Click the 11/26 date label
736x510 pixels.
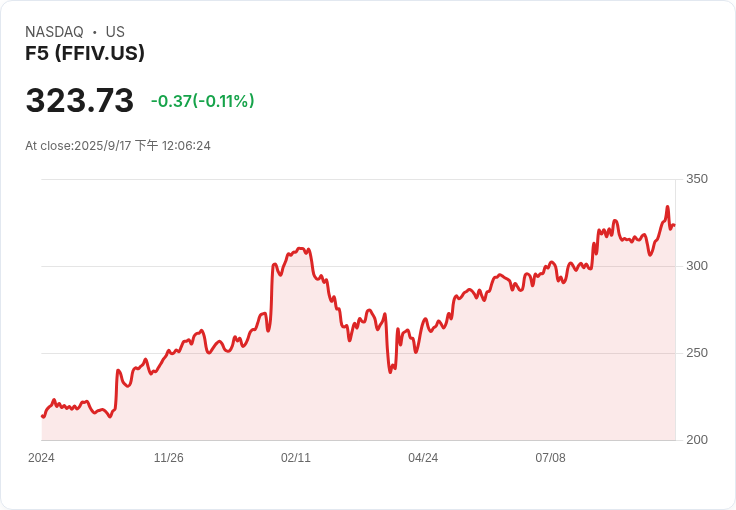point(169,458)
